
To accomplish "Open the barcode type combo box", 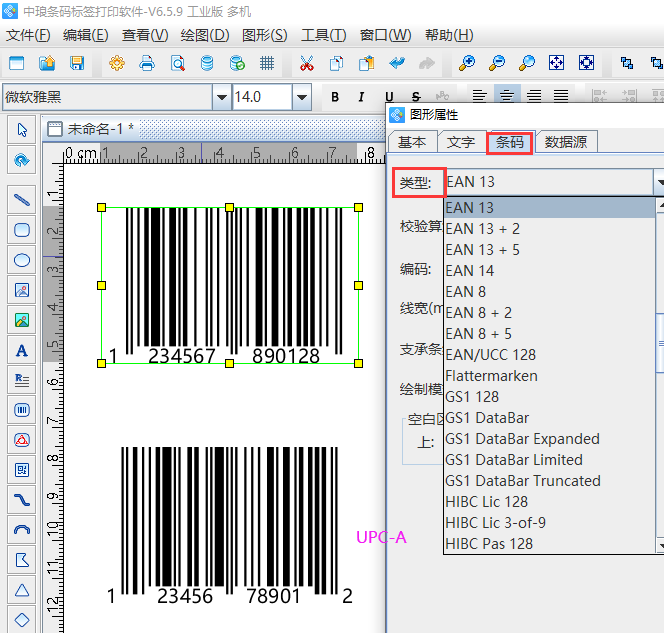I will 554,182.
